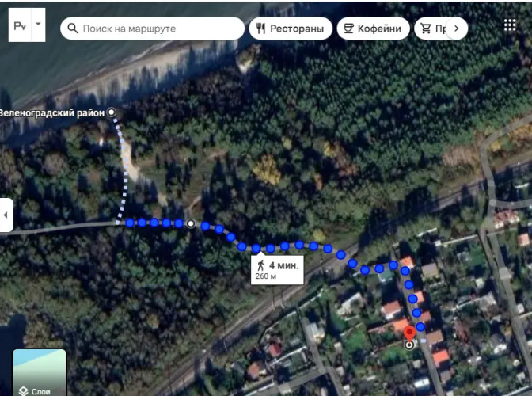Viewport: 532px width, 396px height.
Task: Click the coffee cup icon in Кофейни chip
Action: [x=349, y=29]
